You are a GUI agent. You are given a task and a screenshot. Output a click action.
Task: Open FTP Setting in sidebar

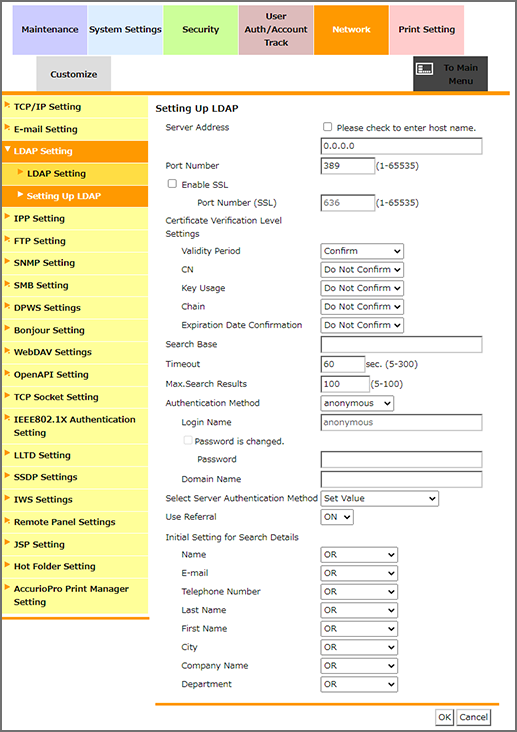[x=75, y=241]
